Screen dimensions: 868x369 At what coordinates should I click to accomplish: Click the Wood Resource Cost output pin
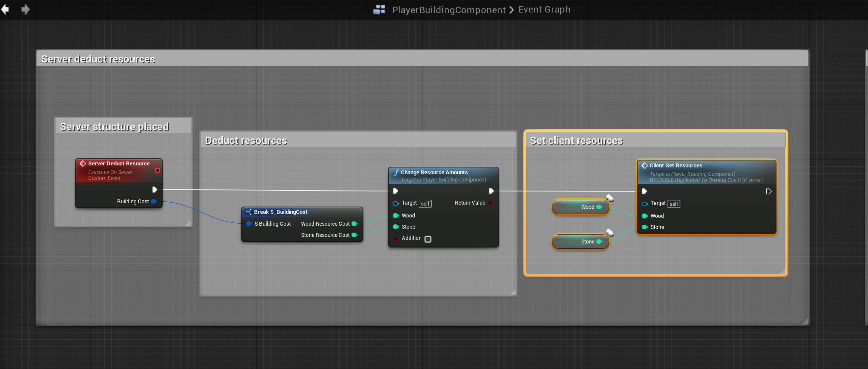coord(354,224)
